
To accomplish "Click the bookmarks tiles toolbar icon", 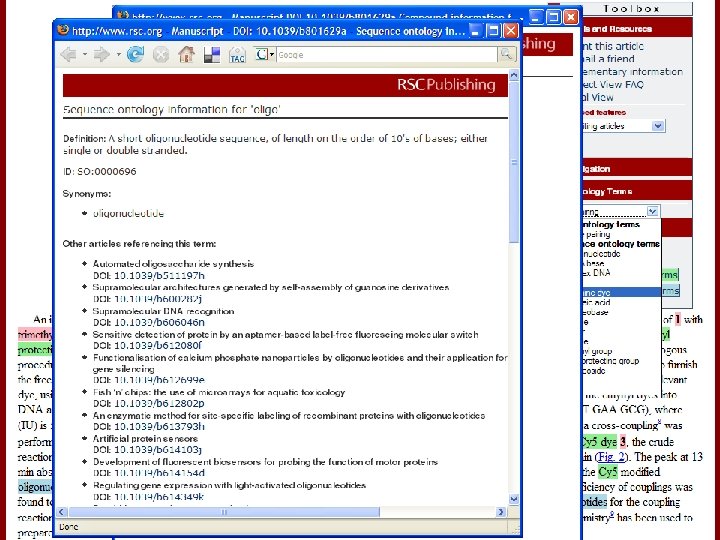I will [212, 55].
